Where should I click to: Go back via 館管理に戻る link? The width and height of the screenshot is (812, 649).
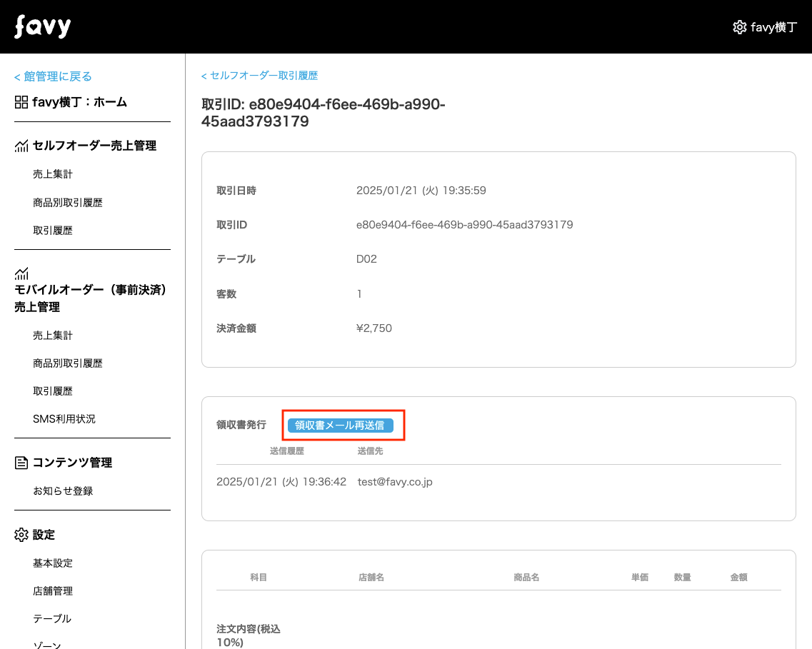pyautogui.click(x=53, y=76)
